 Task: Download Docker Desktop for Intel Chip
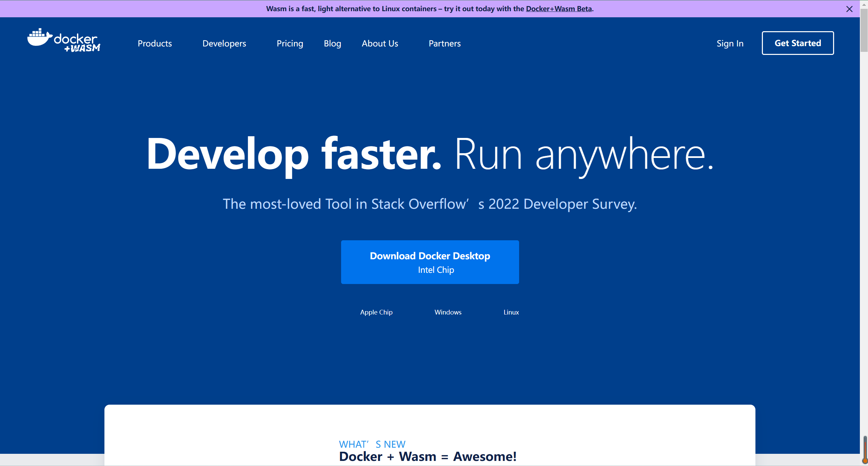[430, 262]
